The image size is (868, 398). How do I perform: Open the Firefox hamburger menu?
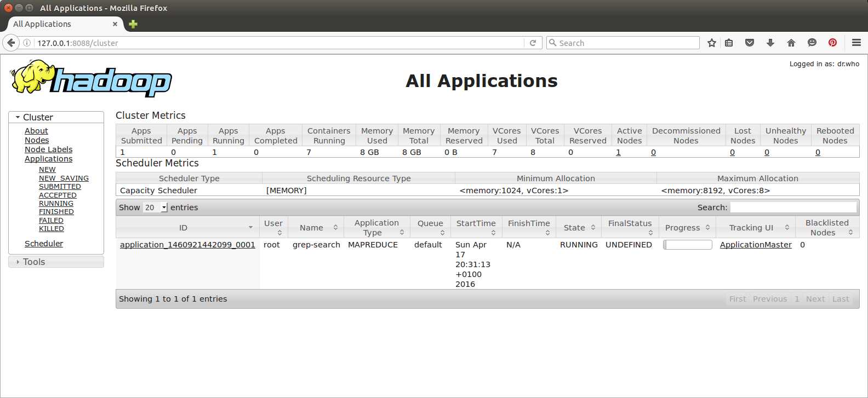(856, 43)
